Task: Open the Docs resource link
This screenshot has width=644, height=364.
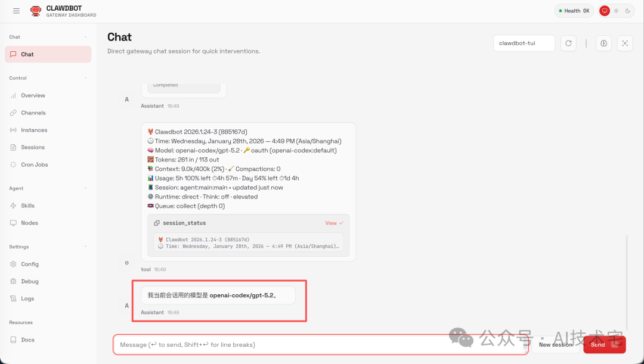Action: pyautogui.click(x=48, y=340)
